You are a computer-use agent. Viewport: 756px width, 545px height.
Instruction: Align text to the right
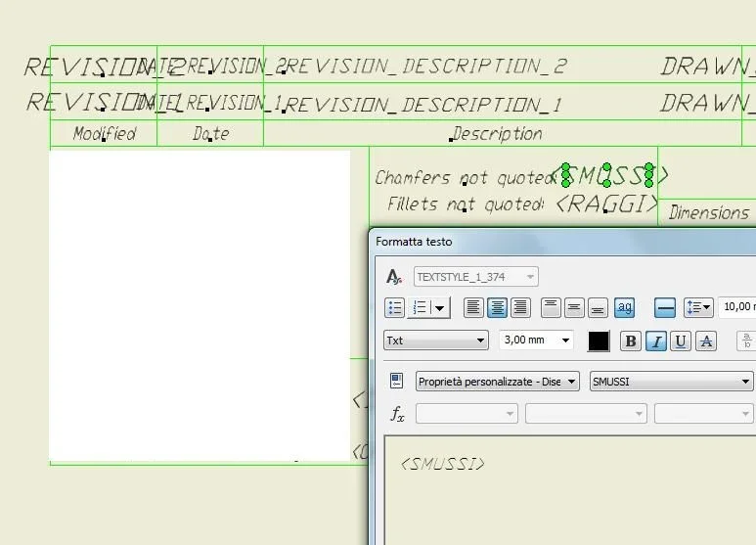pos(520,307)
